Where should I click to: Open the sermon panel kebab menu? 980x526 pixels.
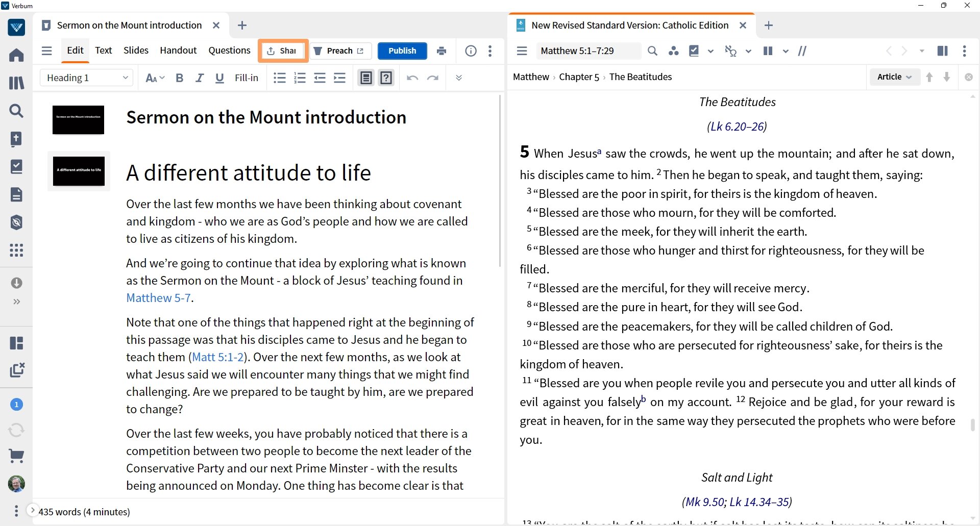click(490, 51)
